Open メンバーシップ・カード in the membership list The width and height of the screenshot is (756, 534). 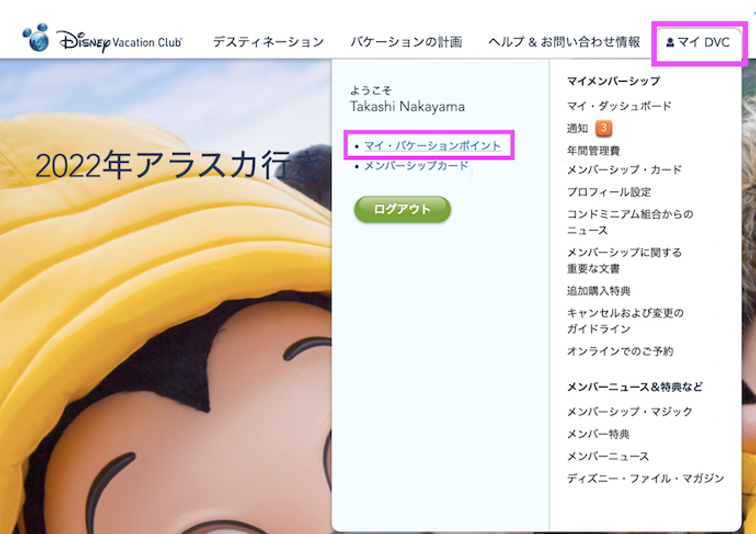pyautogui.click(x=625, y=169)
